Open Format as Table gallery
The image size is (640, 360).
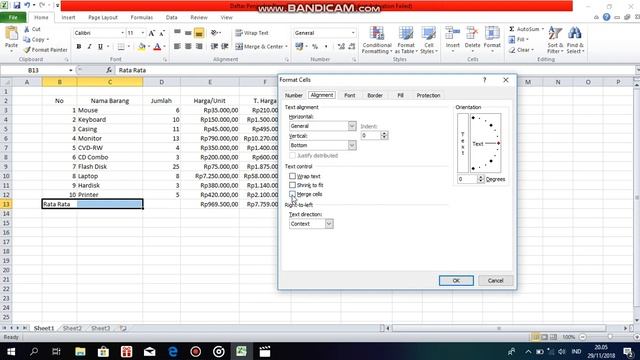point(406,40)
